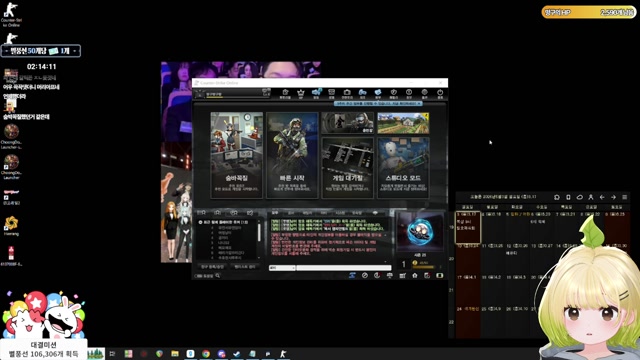Go to previous month with calendar left arrow
This screenshot has height=360, width=640.
point(602,197)
